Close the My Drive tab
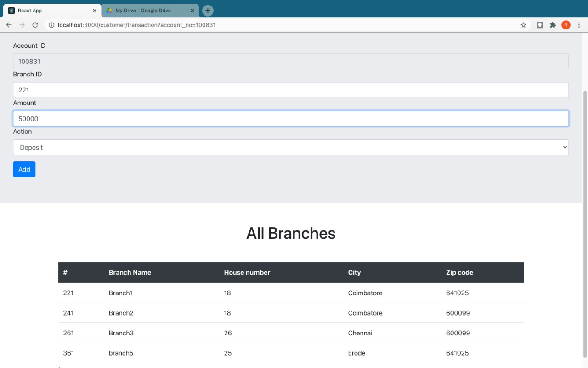The image size is (588, 368). [192, 11]
